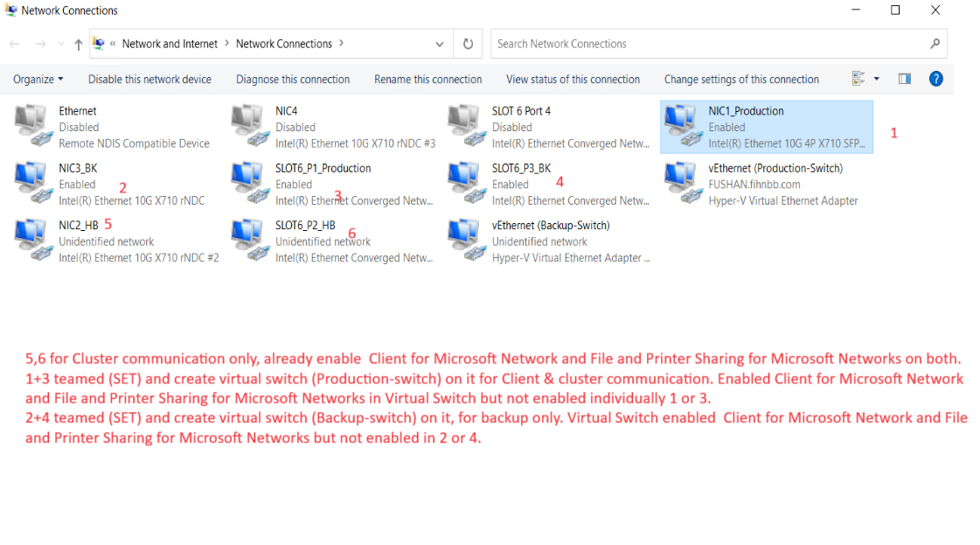Click Diagnose this connection
This screenshot has height=545, width=980.
293,80
